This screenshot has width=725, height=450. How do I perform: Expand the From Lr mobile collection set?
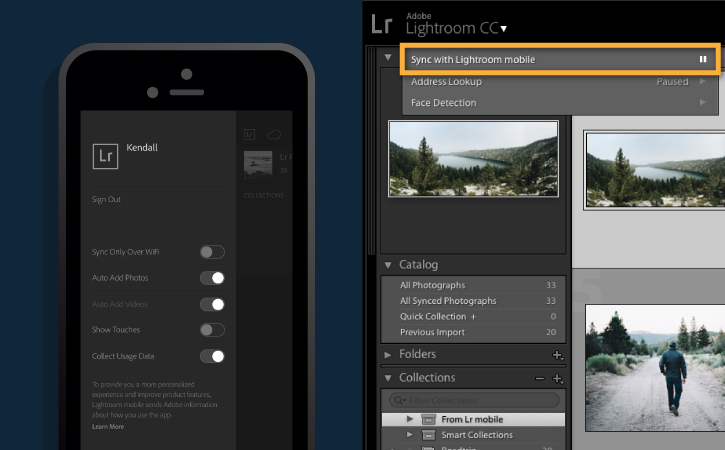coord(410,419)
